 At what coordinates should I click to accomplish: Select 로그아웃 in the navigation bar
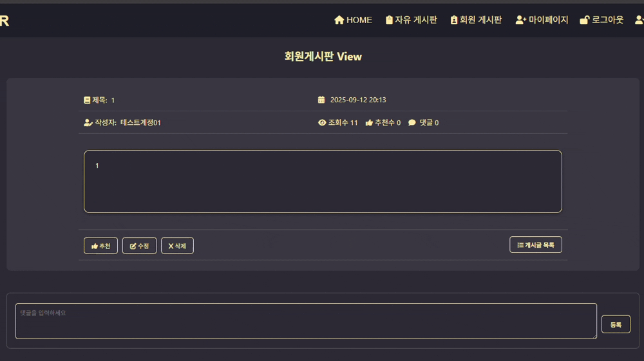[601, 20]
